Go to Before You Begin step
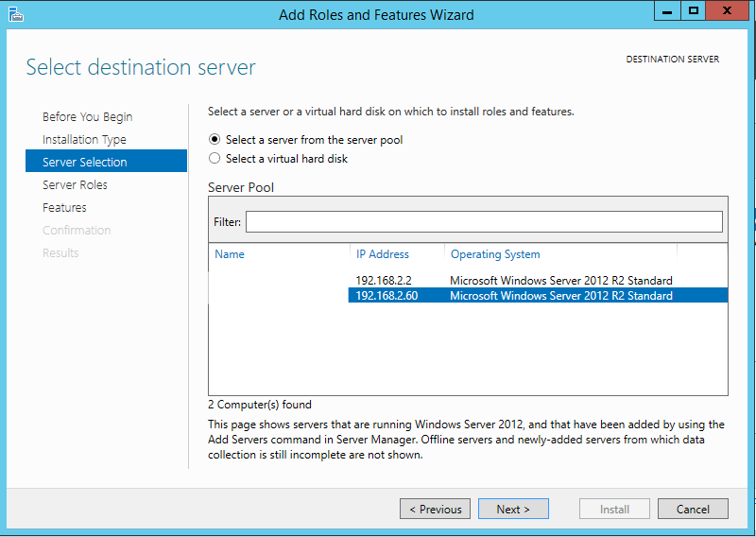 [x=87, y=117]
